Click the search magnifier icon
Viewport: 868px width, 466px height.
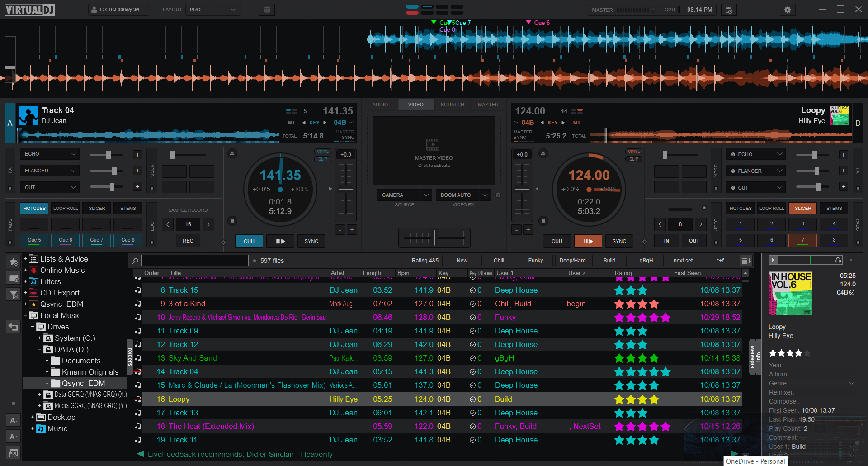click(x=135, y=261)
